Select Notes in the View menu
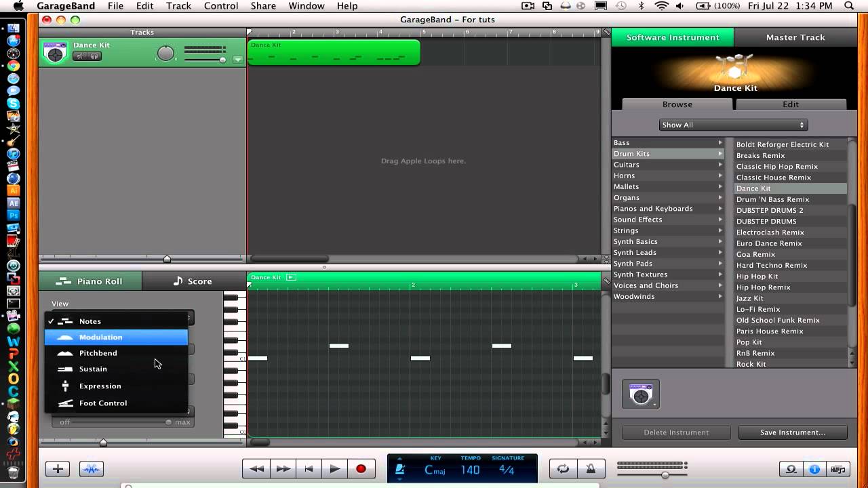The height and width of the screenshot is (488, 868). tap(116, 321)
